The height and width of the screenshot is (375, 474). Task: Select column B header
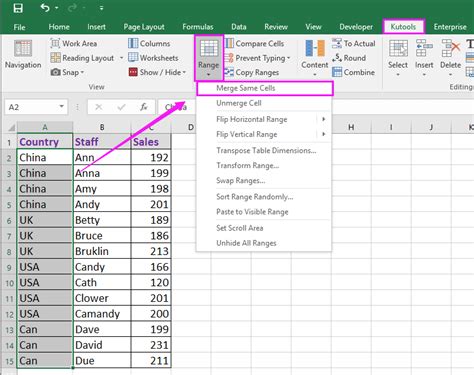click(102, 127)
